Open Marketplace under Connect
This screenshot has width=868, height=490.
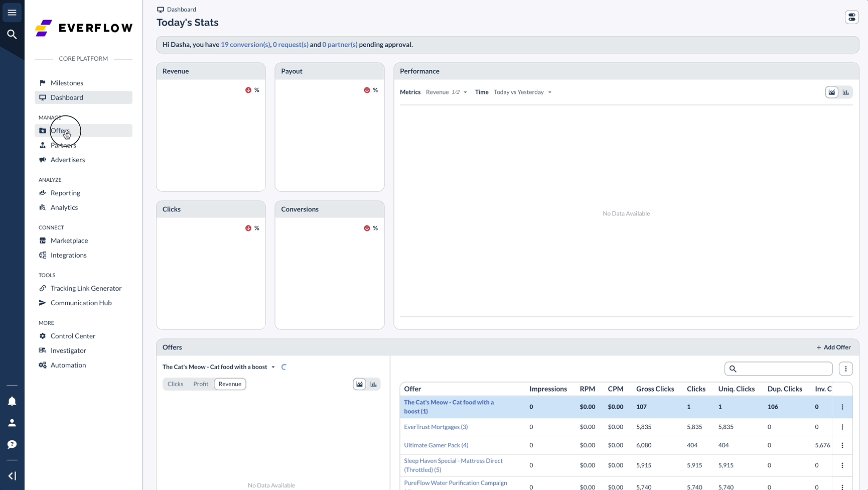point(83,240)
